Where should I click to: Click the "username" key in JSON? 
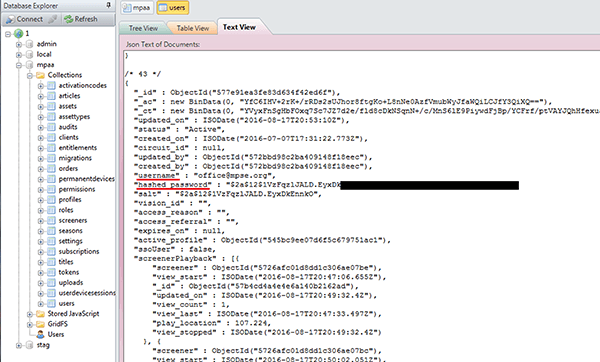point(157,176)
